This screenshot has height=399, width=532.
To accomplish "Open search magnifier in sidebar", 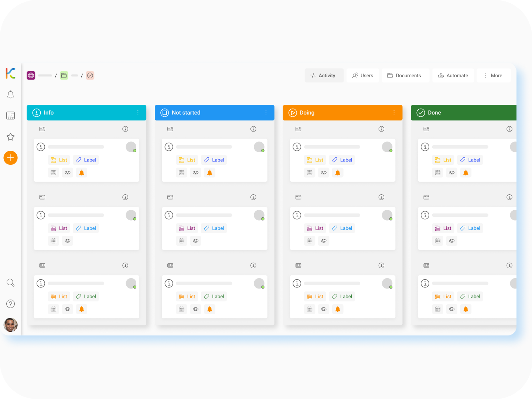I will click(x=10, y=283).
